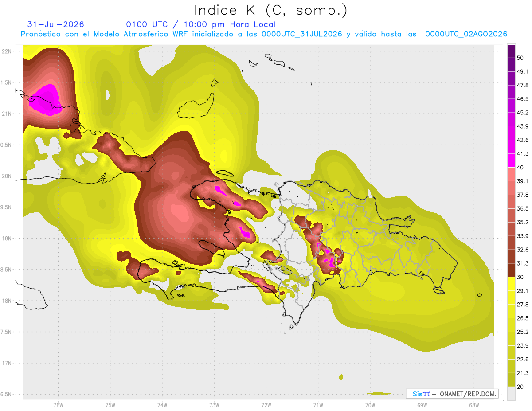The width and height of the screenshot is (532, 411).
Task: Click the legend value "39.1"
Action: 523,181
